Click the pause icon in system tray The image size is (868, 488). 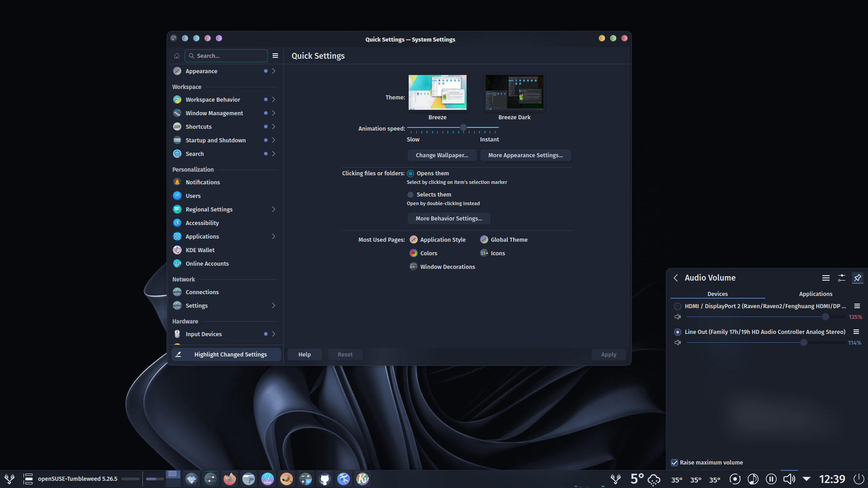771,479
